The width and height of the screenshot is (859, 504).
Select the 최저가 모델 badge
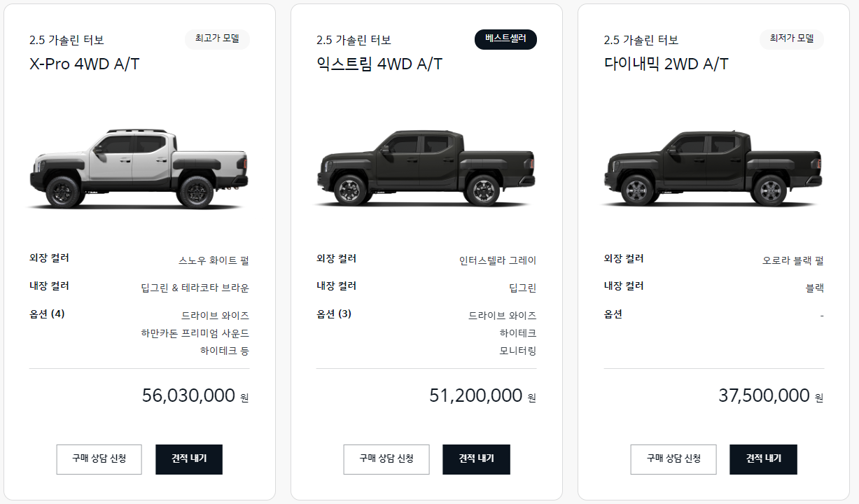792,39
